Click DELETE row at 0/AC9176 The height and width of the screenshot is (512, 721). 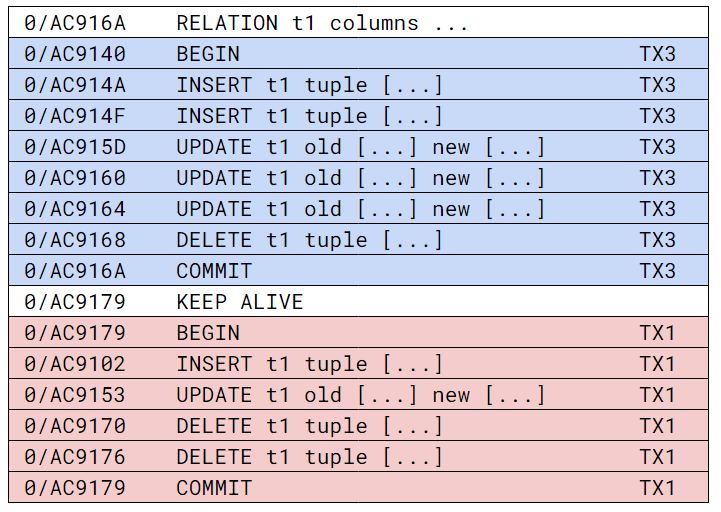tap(358, 457)
